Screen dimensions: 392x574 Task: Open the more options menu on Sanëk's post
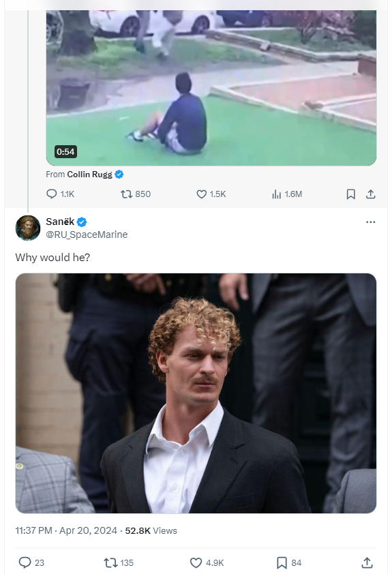(370, 222)
